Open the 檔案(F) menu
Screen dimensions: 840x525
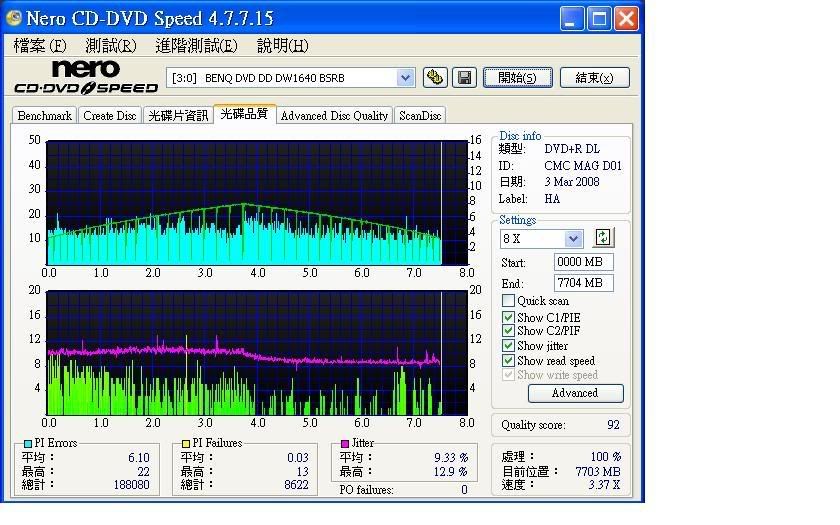coord(40,46)
